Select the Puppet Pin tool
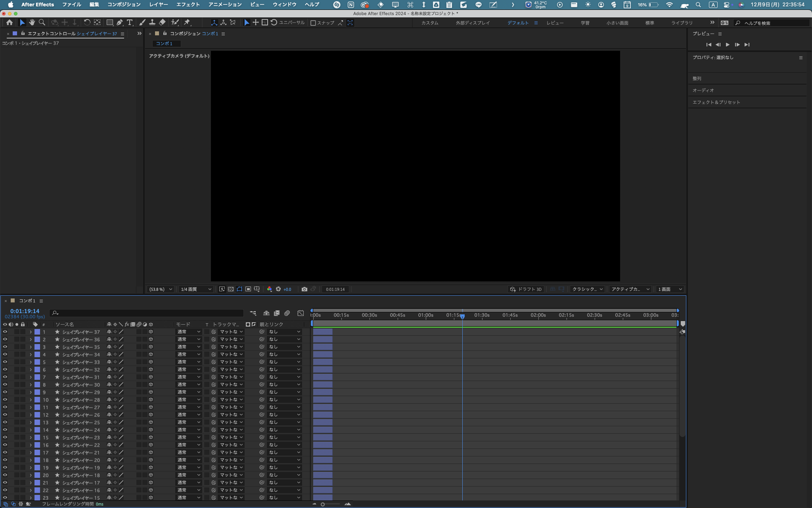 tap(187, 23)
